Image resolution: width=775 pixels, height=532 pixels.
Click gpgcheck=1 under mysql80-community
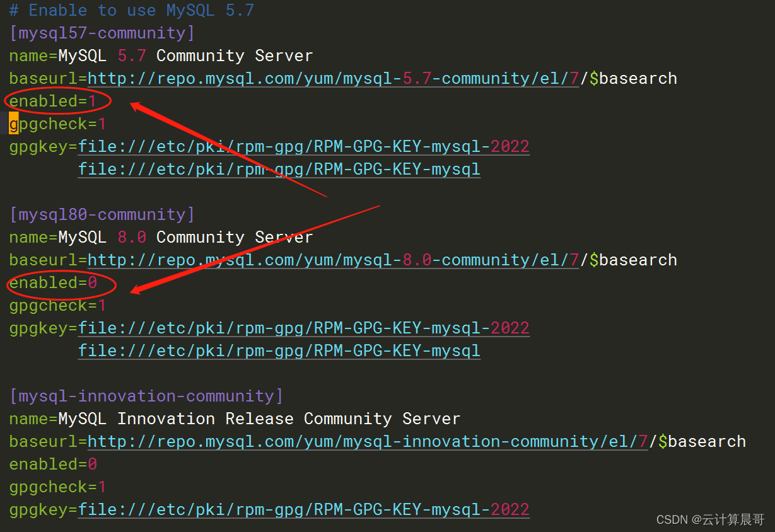point(58,305)
